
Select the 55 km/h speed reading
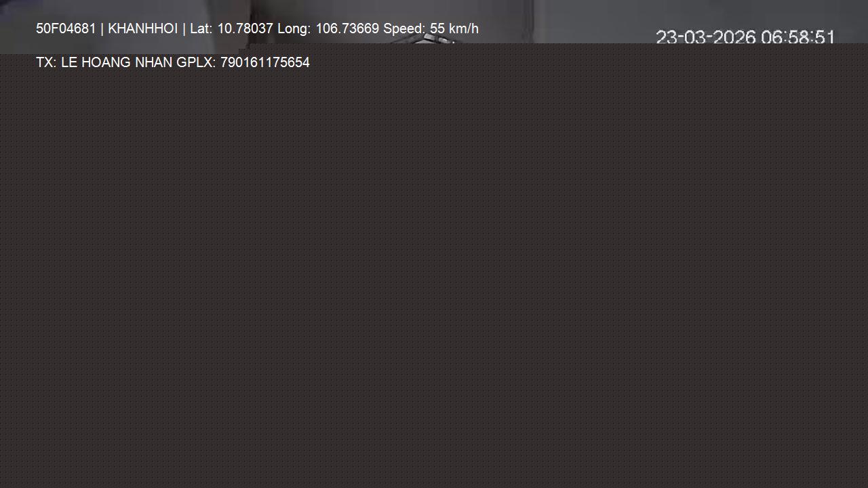(454, 28)
